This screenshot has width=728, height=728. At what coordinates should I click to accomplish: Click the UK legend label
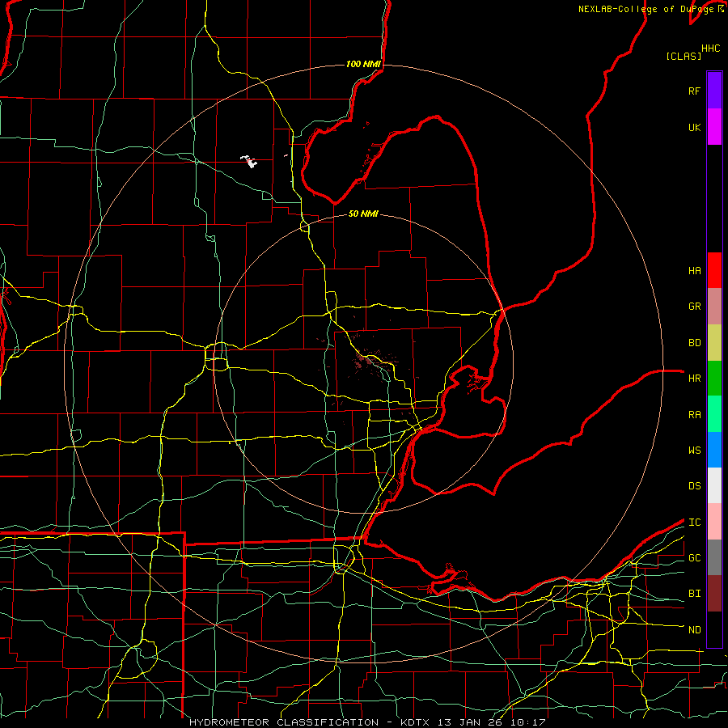pos(695,127)
